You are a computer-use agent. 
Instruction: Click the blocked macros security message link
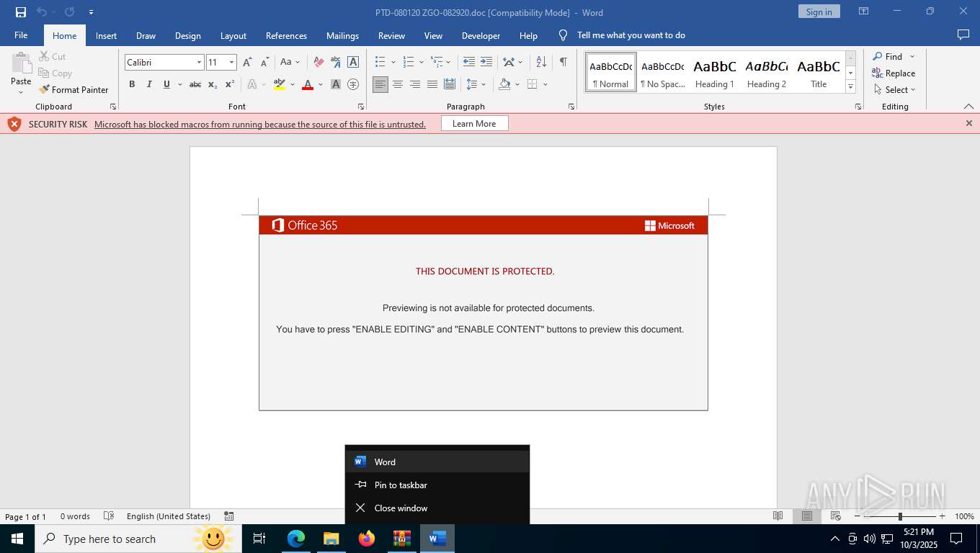(x=260, y=124)
